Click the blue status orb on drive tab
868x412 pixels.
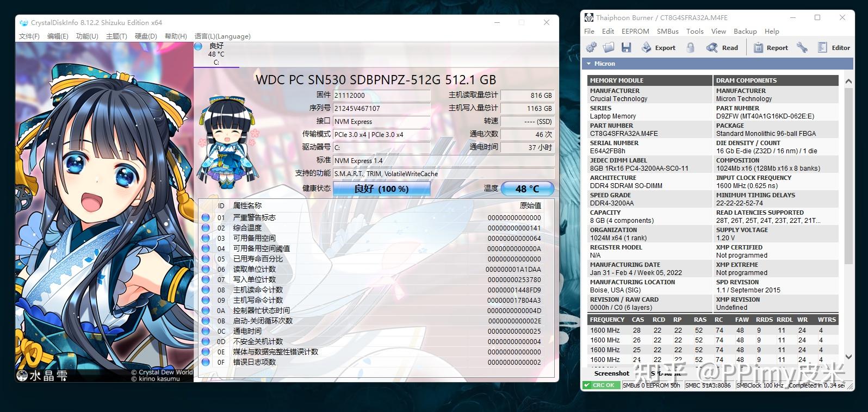pyautogui.click(x=199, y=46)
